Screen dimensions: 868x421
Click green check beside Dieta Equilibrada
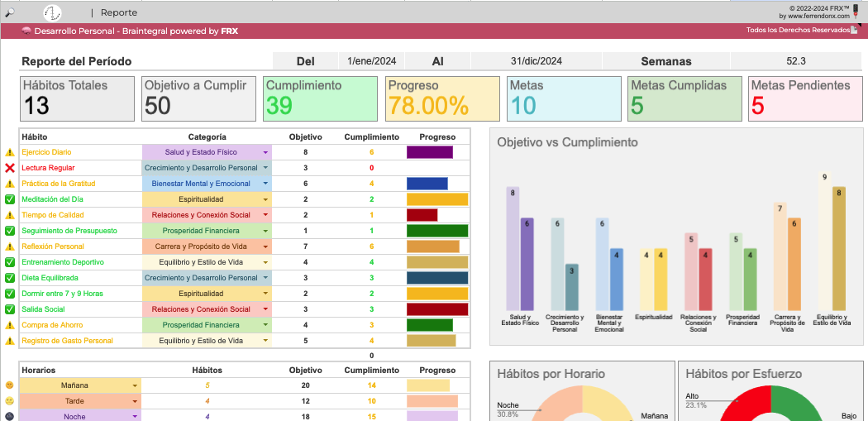coord(9,278)
